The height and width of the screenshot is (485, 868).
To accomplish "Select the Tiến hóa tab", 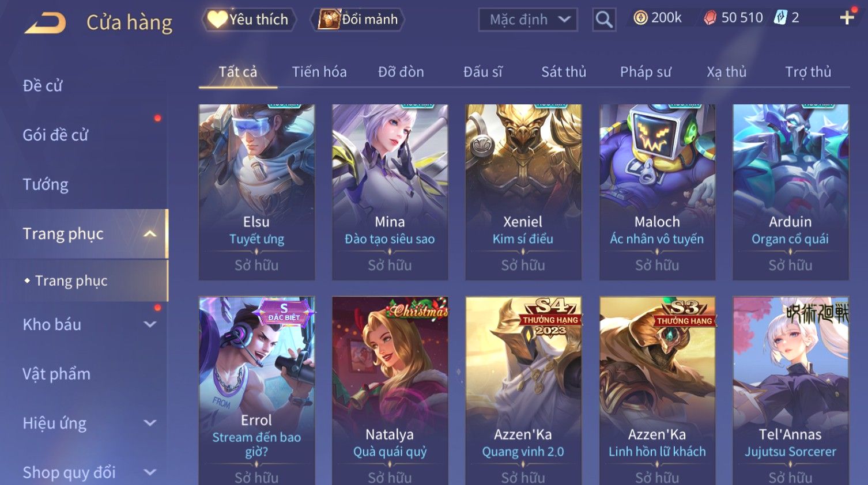I will point(319,72).
